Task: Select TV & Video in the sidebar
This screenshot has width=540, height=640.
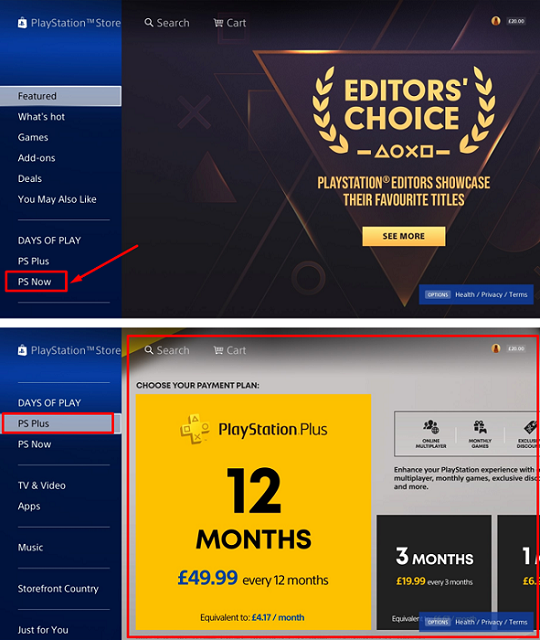Action: [x=42, y=485]
